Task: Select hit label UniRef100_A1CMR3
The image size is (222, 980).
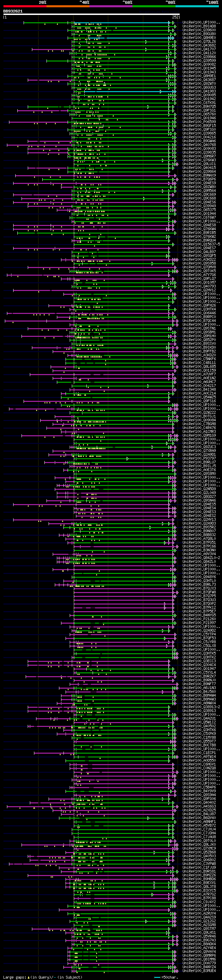Action: (x=199, y=431)
